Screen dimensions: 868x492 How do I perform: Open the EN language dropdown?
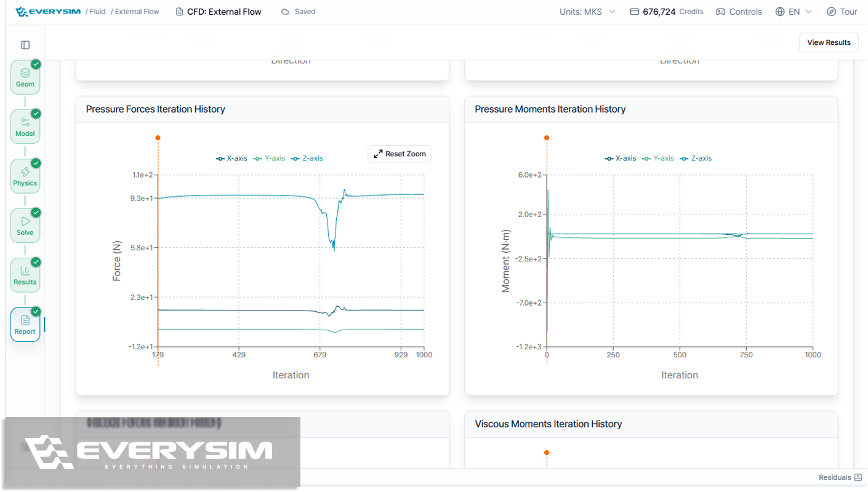coord(794,12)
